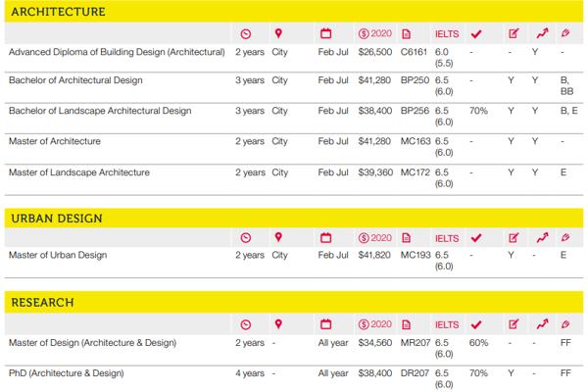This screenshot has height=392, width=588.
Task: Click the IELTS column label in Research section
Action: coord(446,324)
